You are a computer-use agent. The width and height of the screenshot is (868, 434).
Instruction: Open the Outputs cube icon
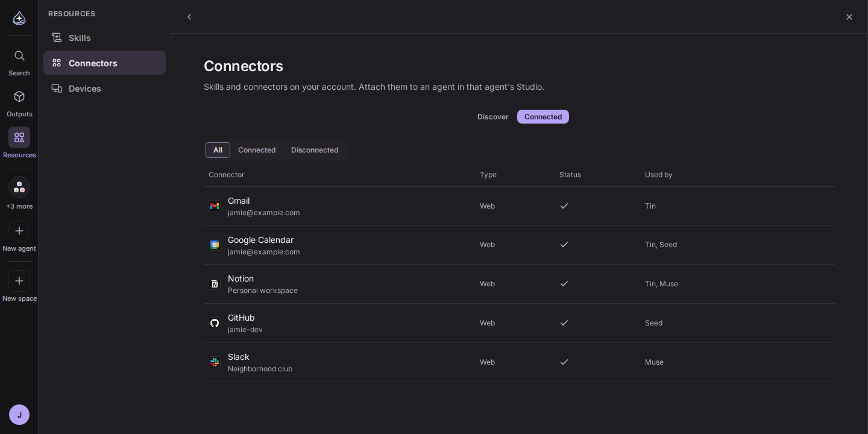tap(19, 96)
